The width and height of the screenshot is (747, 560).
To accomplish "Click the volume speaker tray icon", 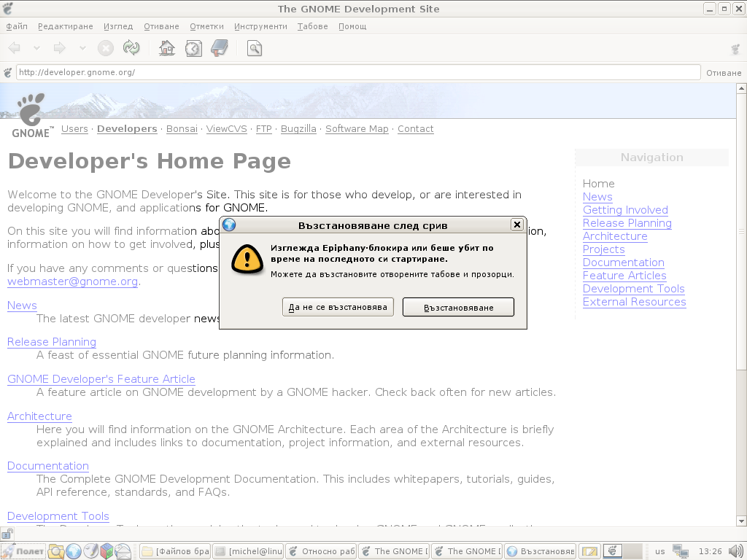I will tap(737, 551).
